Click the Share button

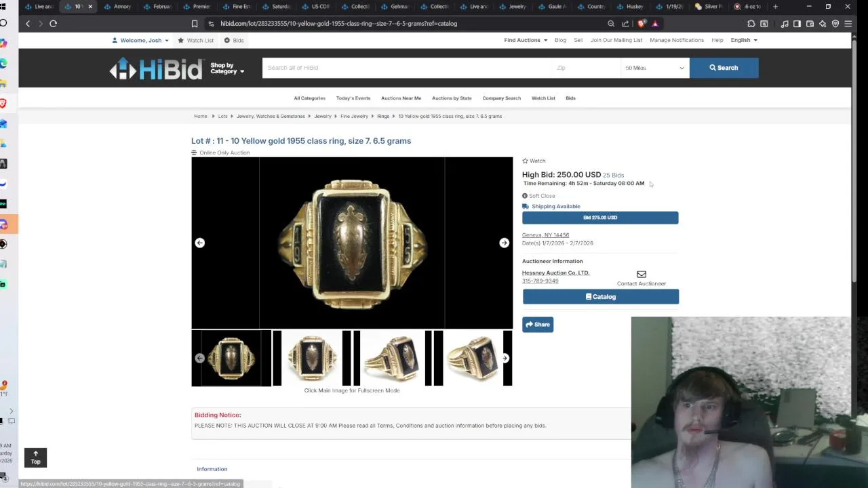[x=538, y=325]
